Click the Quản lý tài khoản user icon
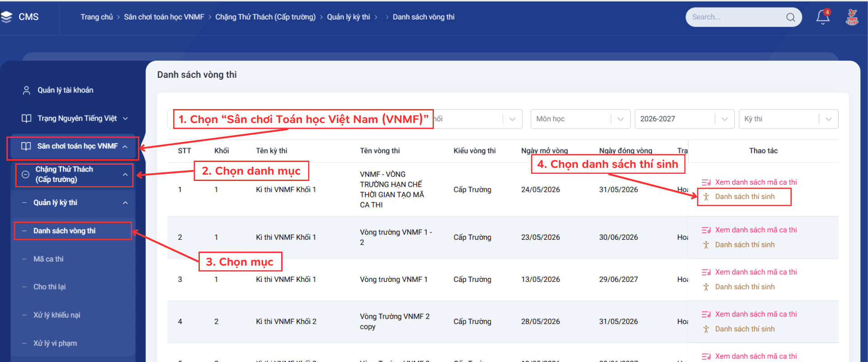Viewport: 868px width, 362px height. [x=27, y=90]
